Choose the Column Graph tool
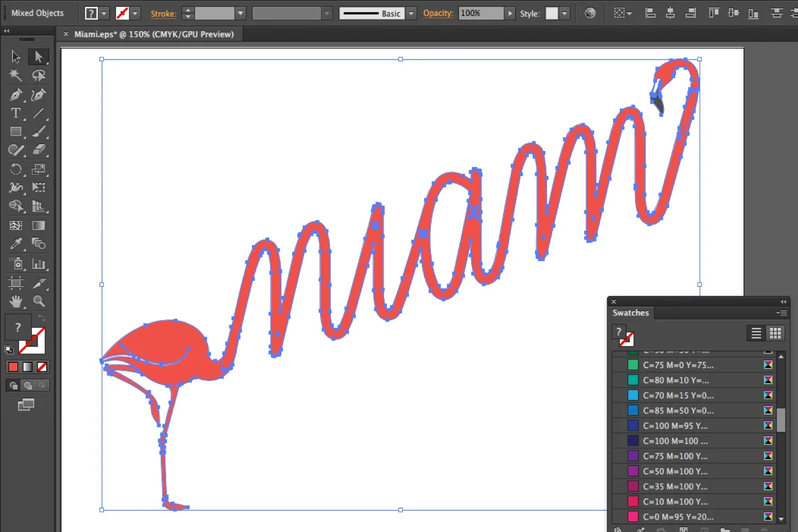798x532 pixels. tap(38, 263)
